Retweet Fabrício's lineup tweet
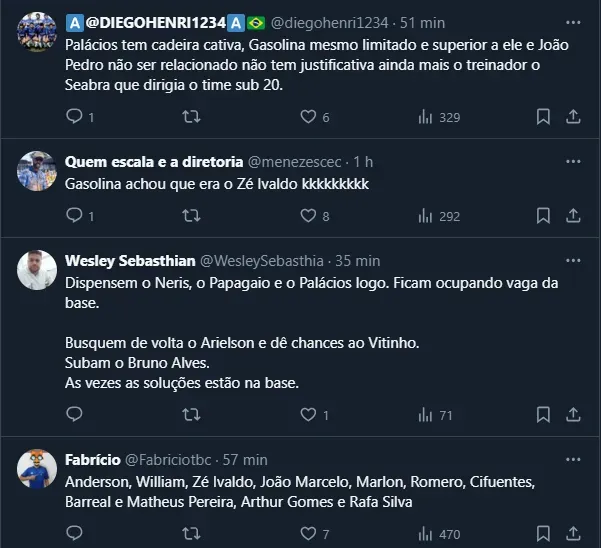Image resolution: width=601 pixels, height=548 pixels. click(189, 533)
